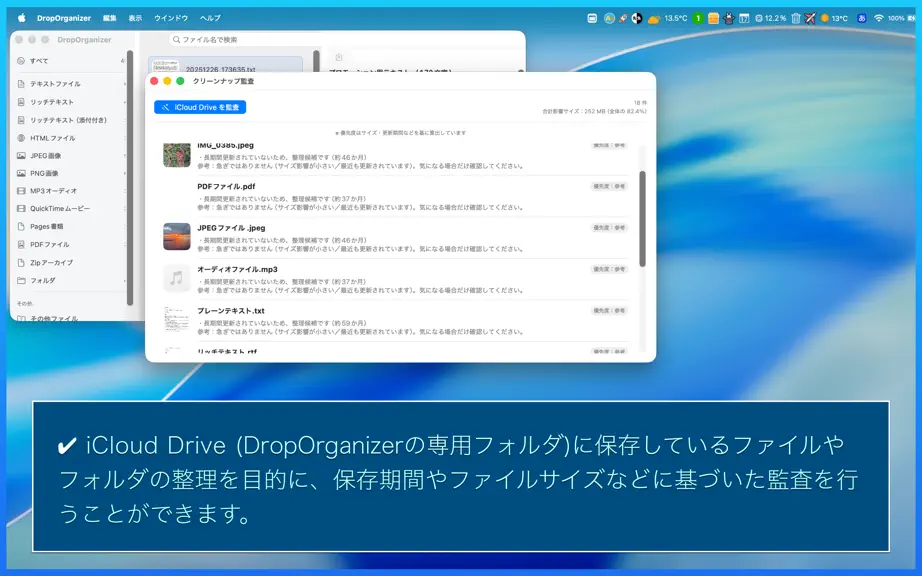Click the クリーンナップ監査 window's vertical scrollbar

642,219
